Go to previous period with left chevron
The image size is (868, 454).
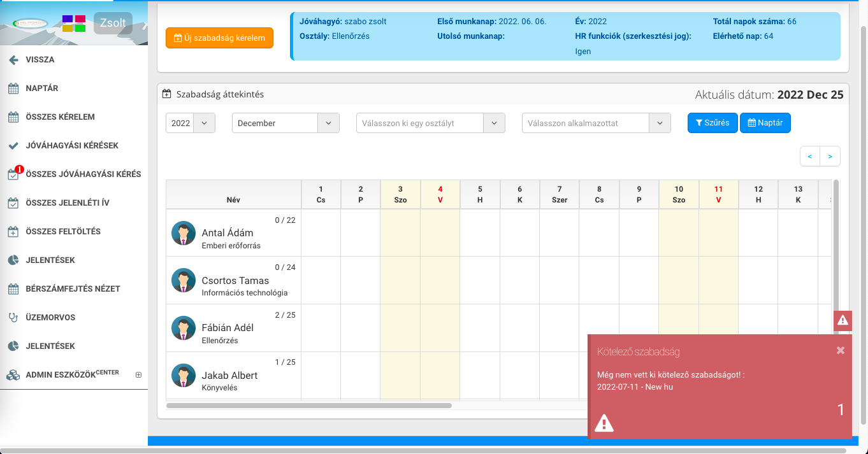tap(809, 156)
